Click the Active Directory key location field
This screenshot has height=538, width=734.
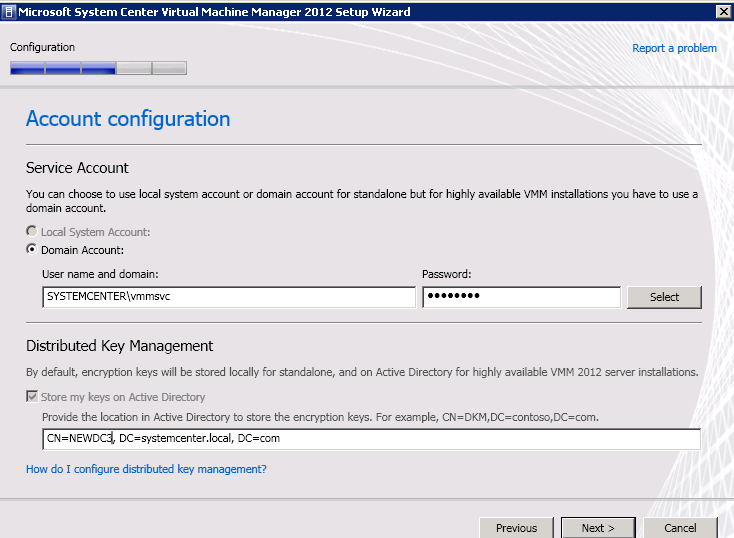pyautogui.click(x=371, y=439)
